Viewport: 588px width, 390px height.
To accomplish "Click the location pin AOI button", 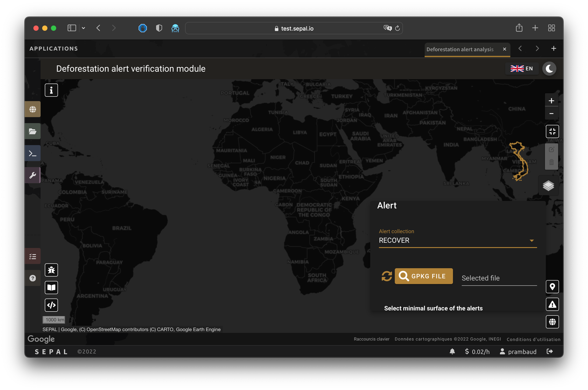I will point(552,287).
